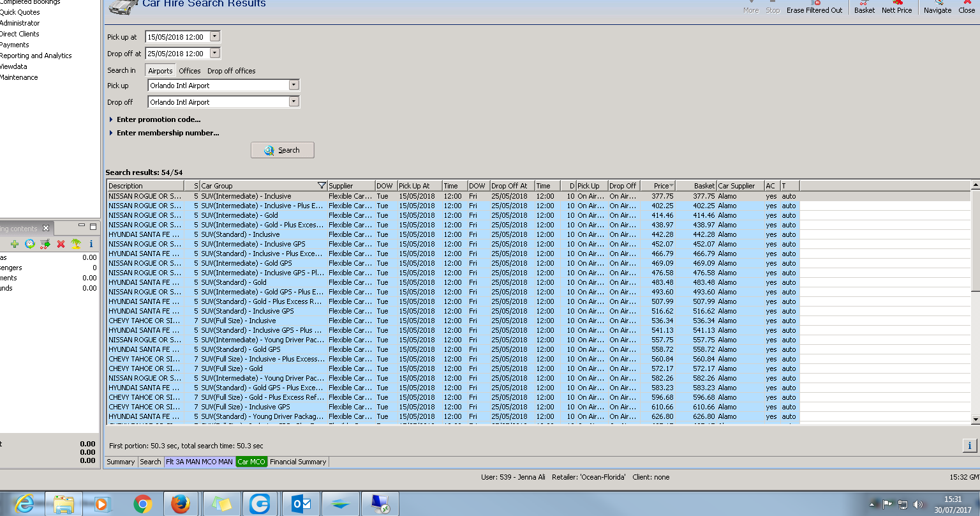Open Direct Clients in the left menu

(20, 34)
